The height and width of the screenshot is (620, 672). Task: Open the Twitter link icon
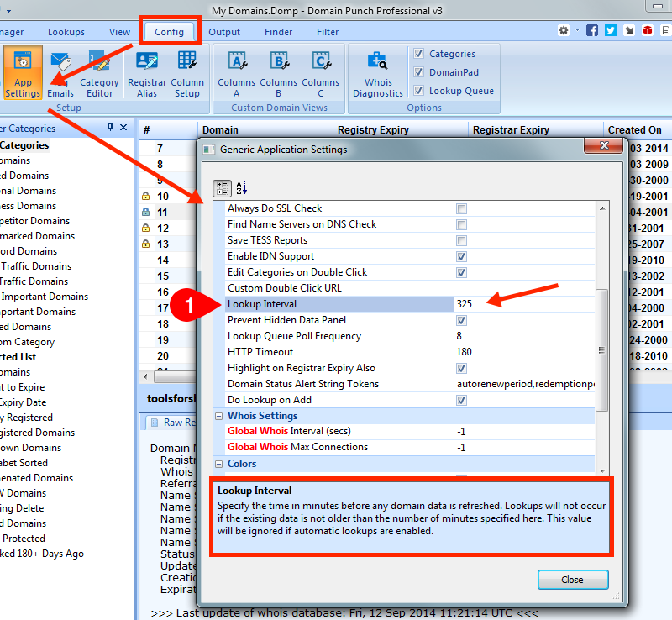pos(611,30)
